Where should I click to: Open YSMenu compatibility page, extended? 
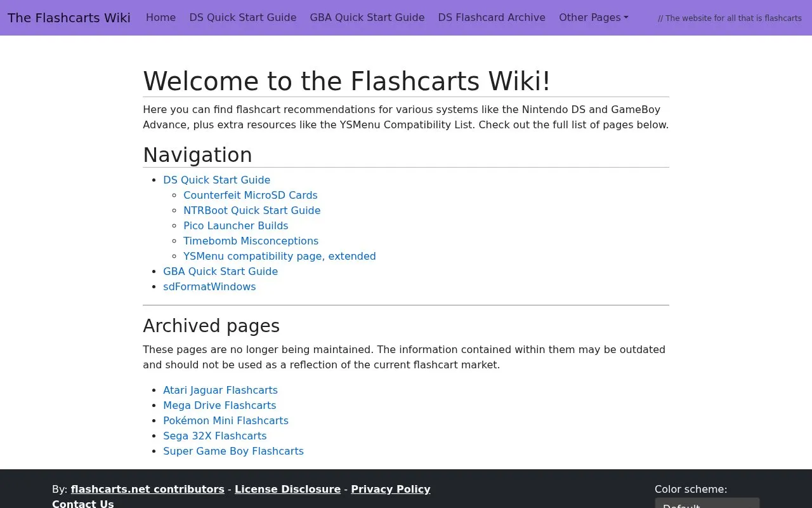[280, 256]
